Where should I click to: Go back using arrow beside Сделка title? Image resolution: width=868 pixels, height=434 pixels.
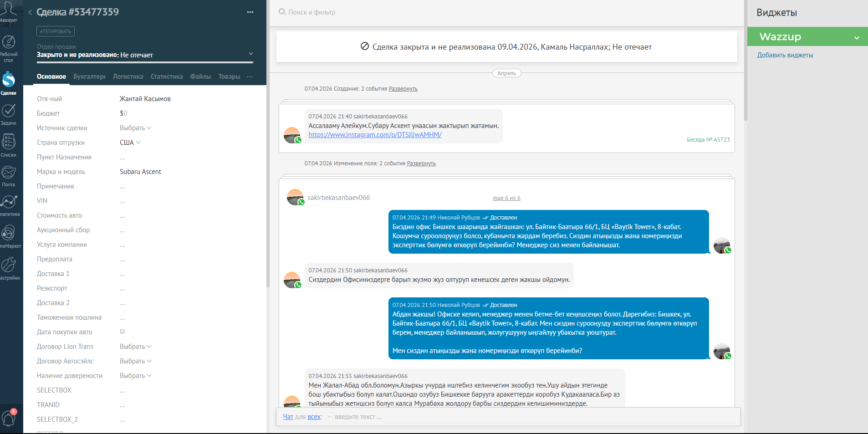(x=30, y=12)
